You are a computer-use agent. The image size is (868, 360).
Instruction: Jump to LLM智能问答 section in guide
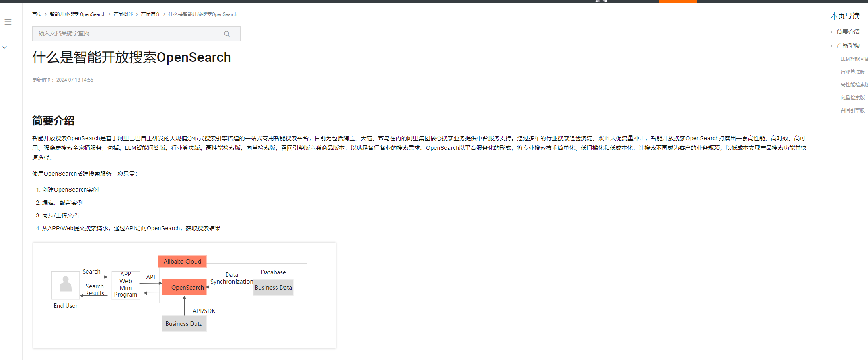point(854,59)
